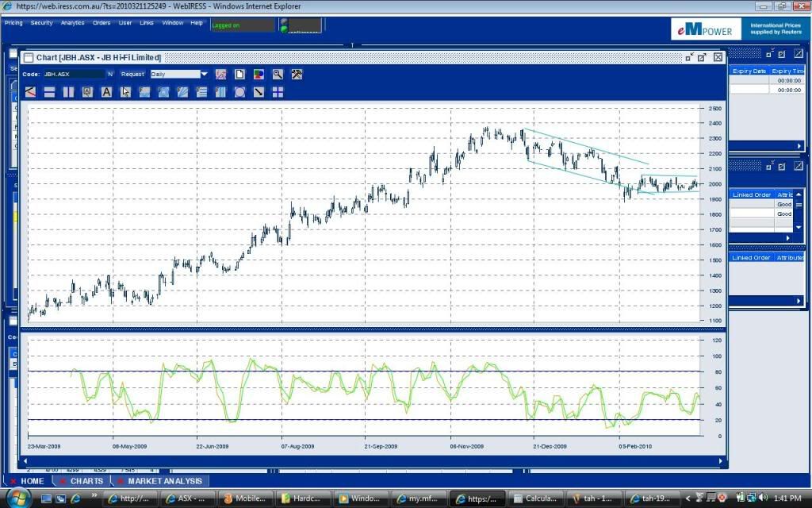Open the User menu
Image resolution: width=812 pixels, height=508 pixels.
125,23
